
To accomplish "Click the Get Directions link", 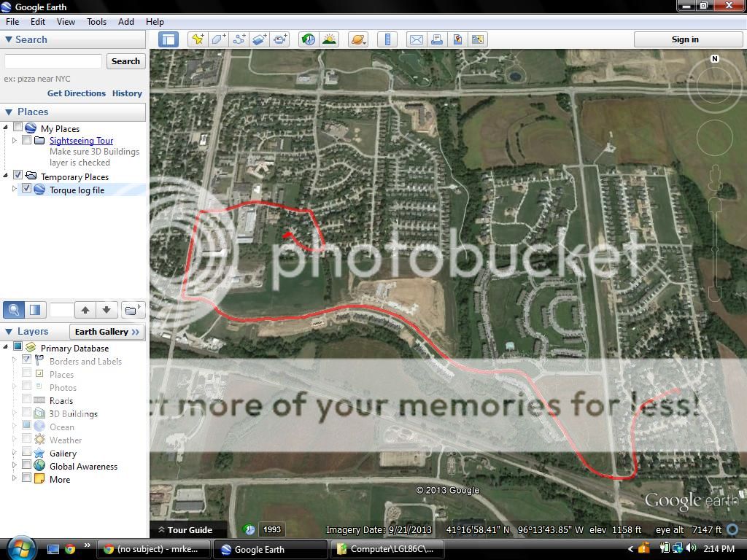I will pos(77,93).
